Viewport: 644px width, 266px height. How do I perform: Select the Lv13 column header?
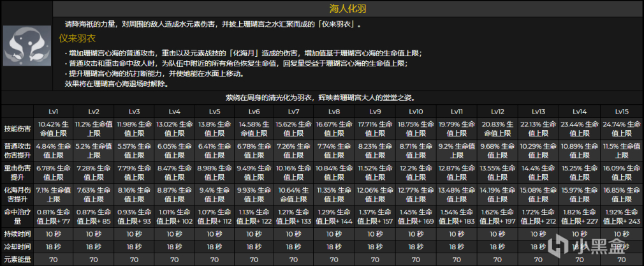coord(538,112)
